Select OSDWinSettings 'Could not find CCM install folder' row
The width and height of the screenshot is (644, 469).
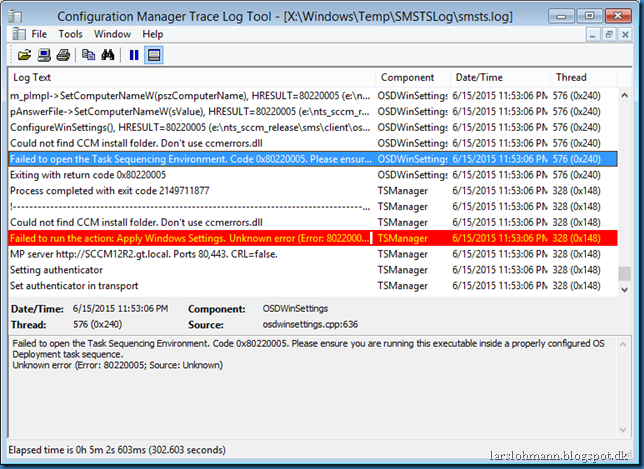313,143
